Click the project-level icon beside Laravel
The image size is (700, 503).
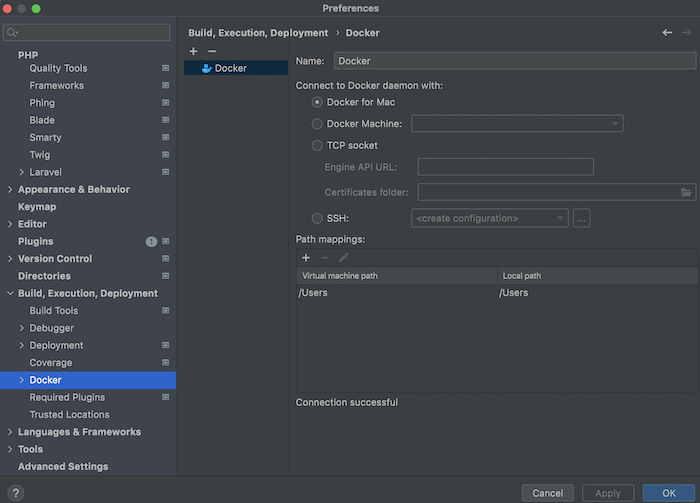click(166, 172)
